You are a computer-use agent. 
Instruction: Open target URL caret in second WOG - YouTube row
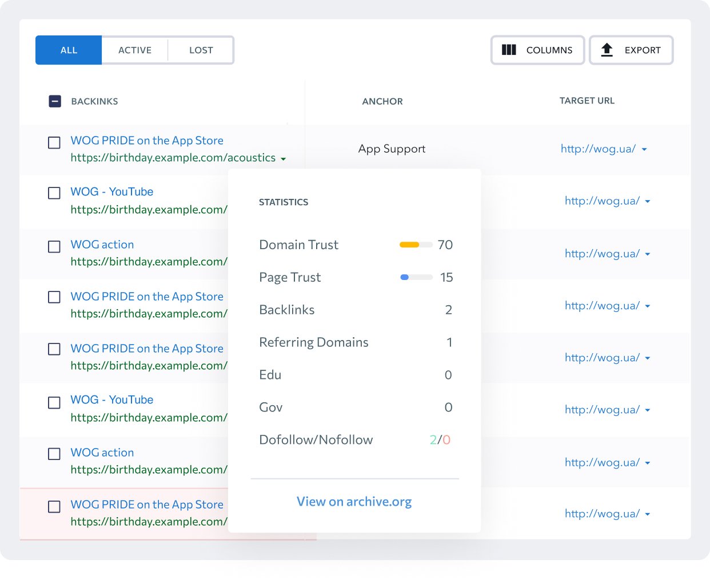tap(648, 410)
